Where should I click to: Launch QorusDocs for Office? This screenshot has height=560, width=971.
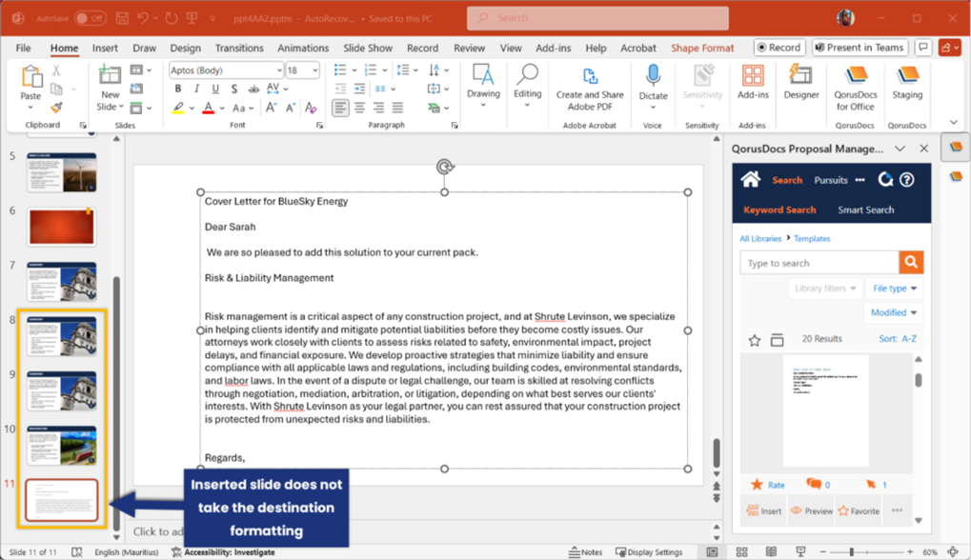click(x=855, y=89)
